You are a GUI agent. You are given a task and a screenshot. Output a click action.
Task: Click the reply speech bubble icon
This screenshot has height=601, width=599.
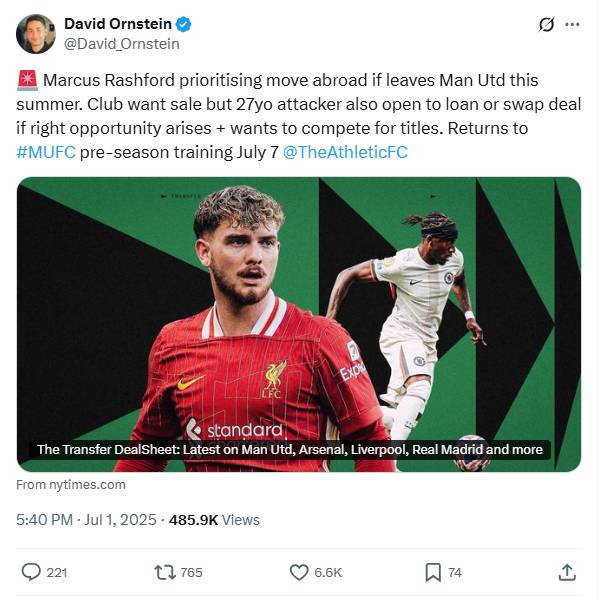[x=31, y=572]
